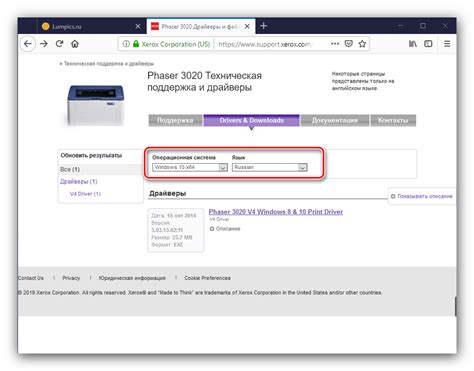The height and width of the screenshot is (371, 474).
Task: Open the Library bookmarks icon
Action: pos(413,44)
